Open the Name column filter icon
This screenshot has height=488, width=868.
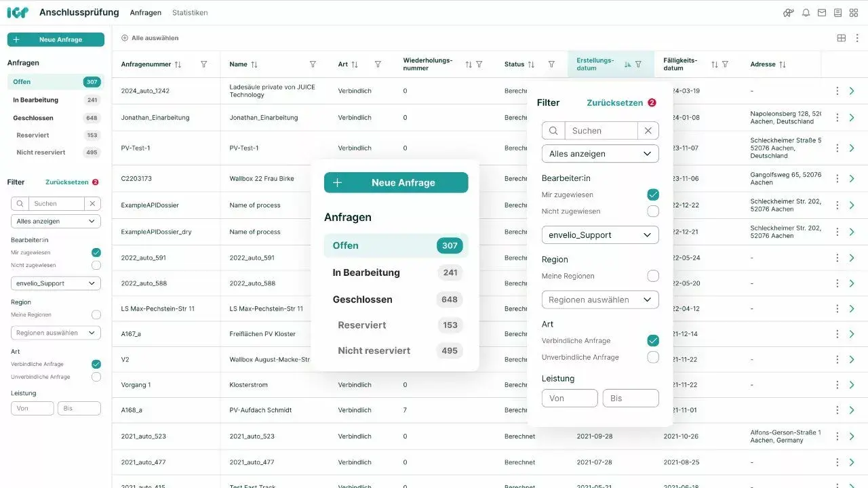tap(313, 64)
